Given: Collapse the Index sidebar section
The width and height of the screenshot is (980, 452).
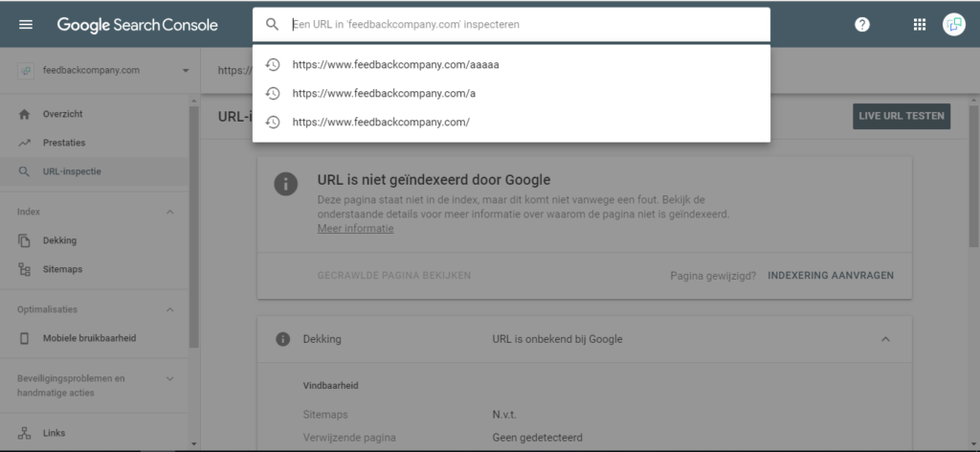Looking at the screenshot, I should point(170,212).
